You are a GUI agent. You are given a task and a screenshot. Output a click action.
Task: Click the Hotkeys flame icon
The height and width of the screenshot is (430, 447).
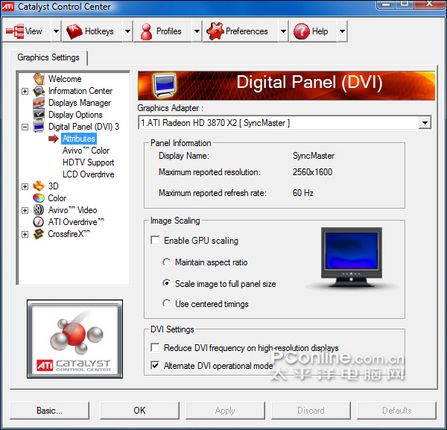(x=74, y=31)
